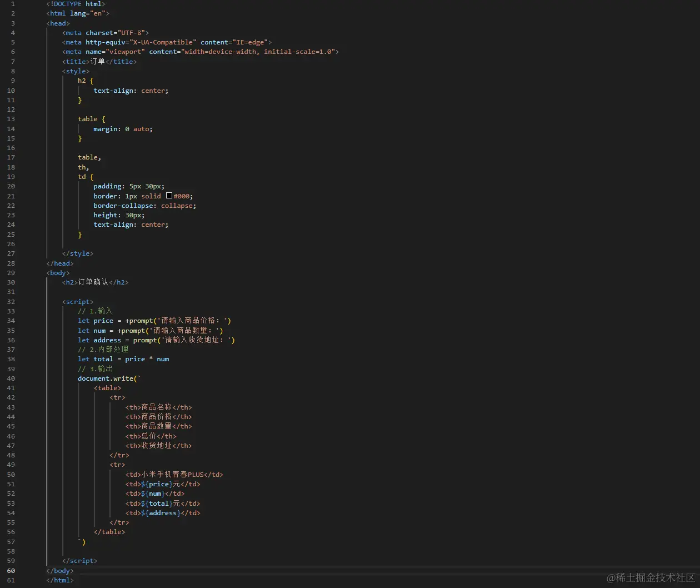Click the opening <style> tag
This screenshot has width=700, height=588.
click(76, 71)
